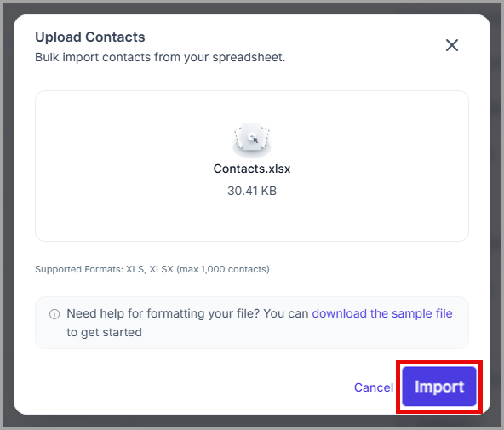Click the 'to get started' text line

(x=104, y=332)
